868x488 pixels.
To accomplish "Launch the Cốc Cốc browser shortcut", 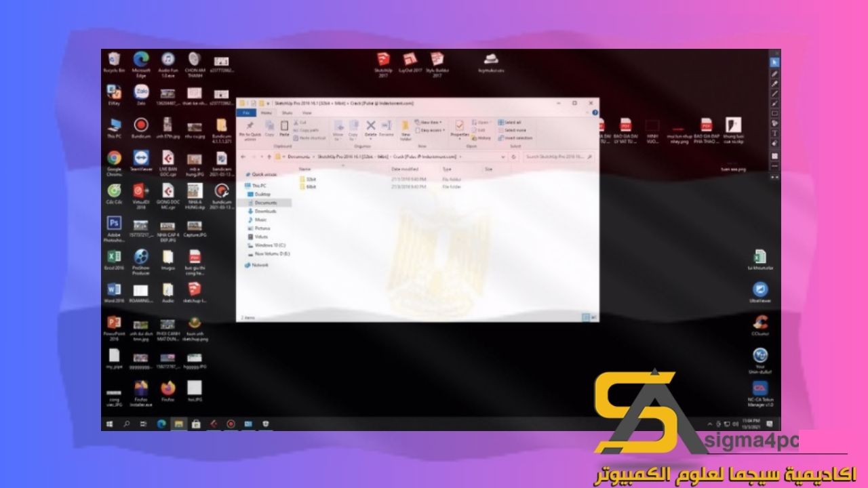I will 114,194.
